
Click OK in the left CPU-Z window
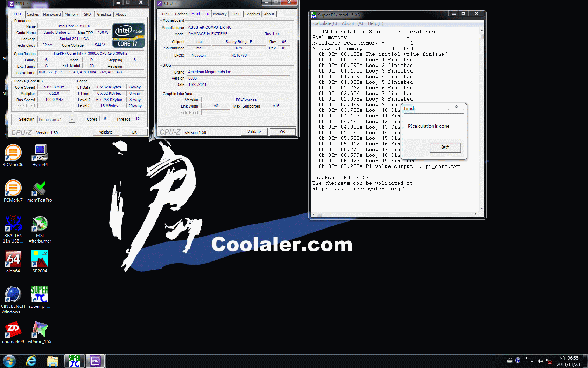pyautogui.click(x=134, y=132)
